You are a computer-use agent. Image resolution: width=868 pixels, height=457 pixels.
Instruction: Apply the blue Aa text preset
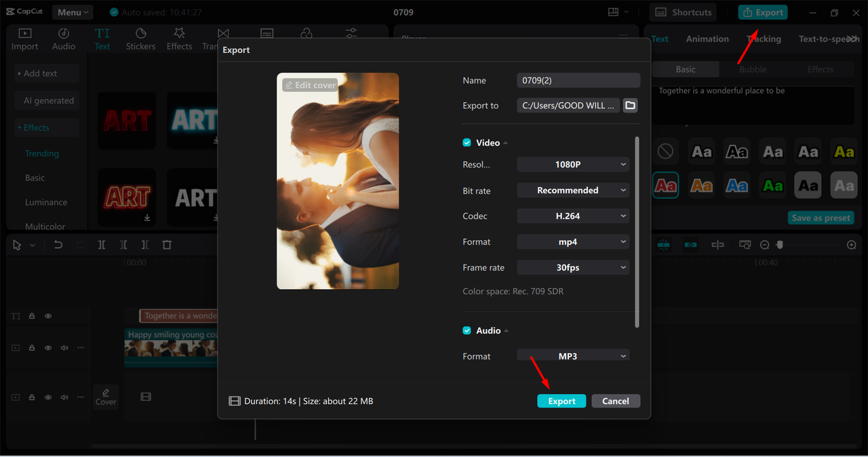point(737,185)
